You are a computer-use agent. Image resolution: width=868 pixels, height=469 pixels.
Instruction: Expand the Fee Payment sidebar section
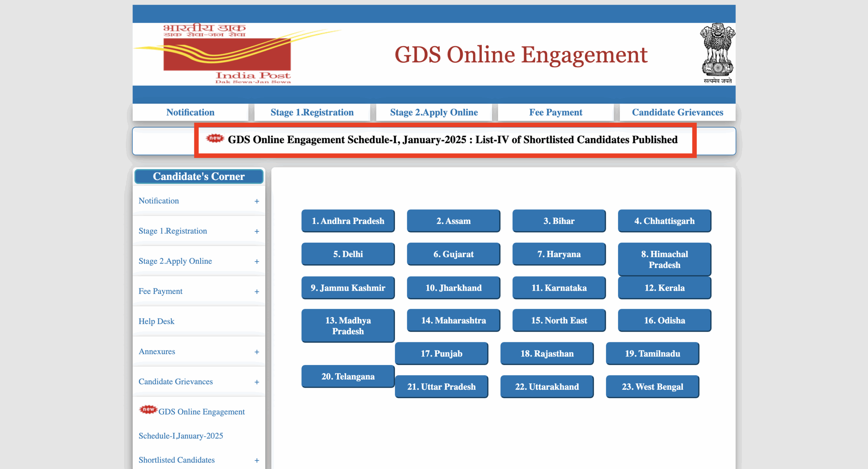click(x=257, y=292)
